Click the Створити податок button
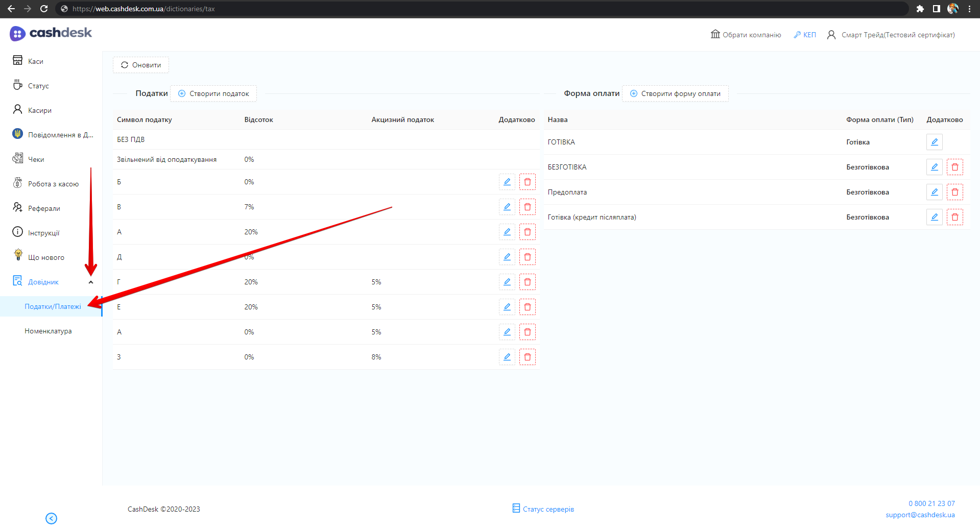 click(x=213, y=93)
